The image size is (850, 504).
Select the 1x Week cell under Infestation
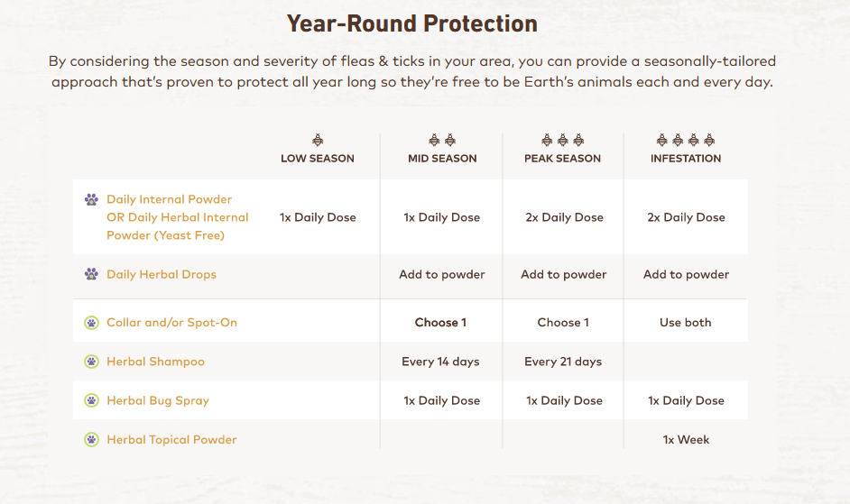(x=686, y=439)
